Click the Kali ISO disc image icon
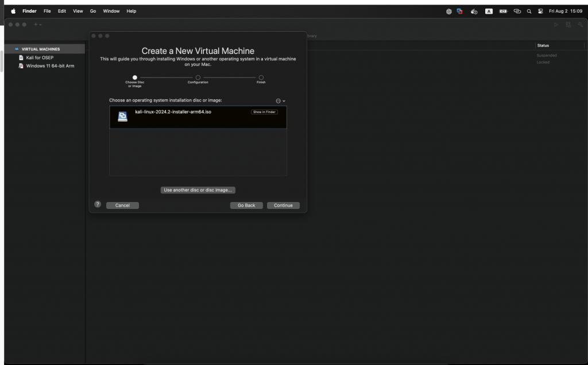The width and height of the screenshot is (588, 365). tap(123, 117)
